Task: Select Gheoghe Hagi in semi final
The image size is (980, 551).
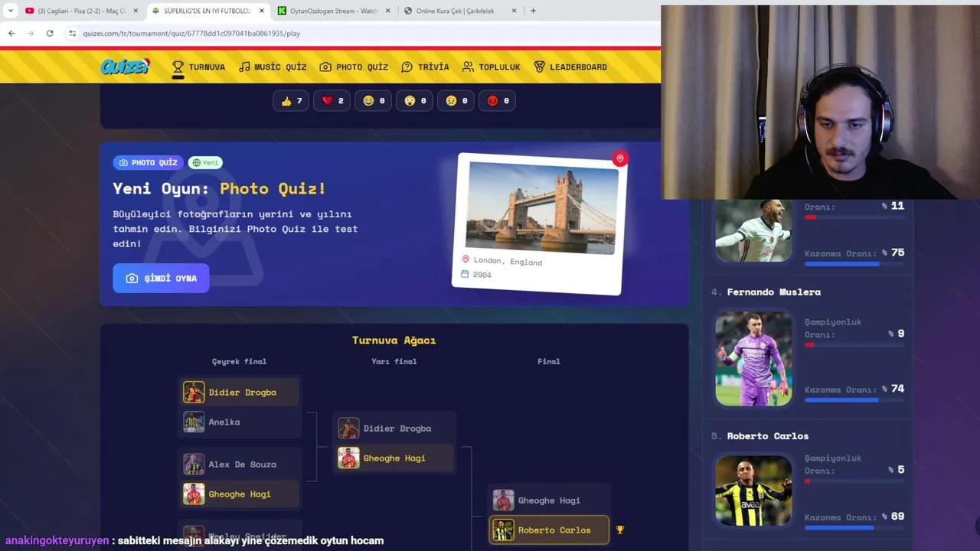Action: (395, 458)
